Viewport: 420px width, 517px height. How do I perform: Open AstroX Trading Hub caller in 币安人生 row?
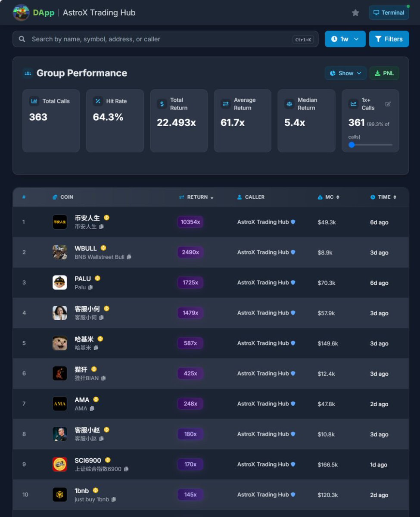[263, 222]
